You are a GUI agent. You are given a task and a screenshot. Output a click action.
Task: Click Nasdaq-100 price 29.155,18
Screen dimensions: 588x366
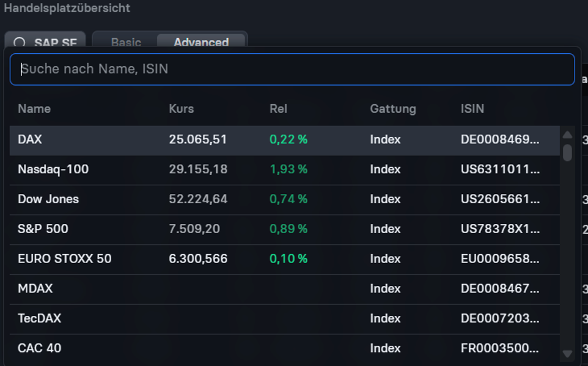pyautogui.click(x=198, y=170)
